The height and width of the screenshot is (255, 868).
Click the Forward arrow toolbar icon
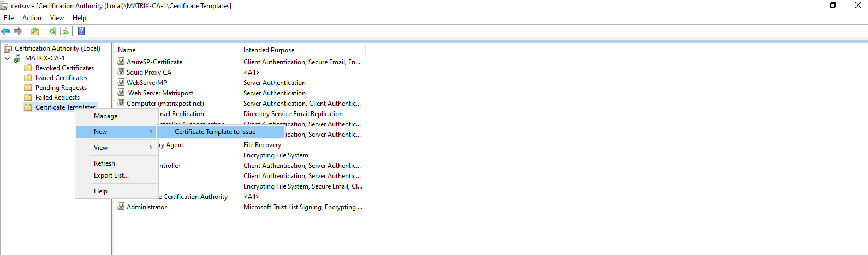tap(18, 31)
